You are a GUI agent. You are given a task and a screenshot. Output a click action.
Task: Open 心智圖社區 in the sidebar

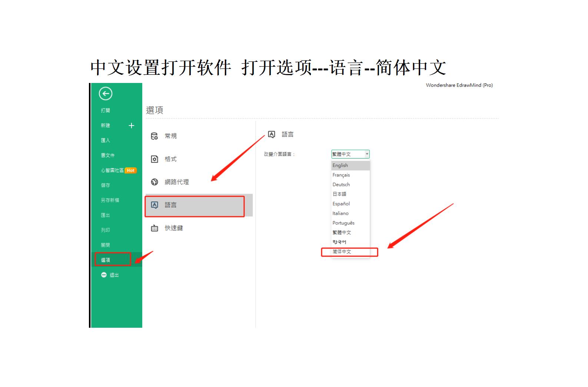(112, 170)
